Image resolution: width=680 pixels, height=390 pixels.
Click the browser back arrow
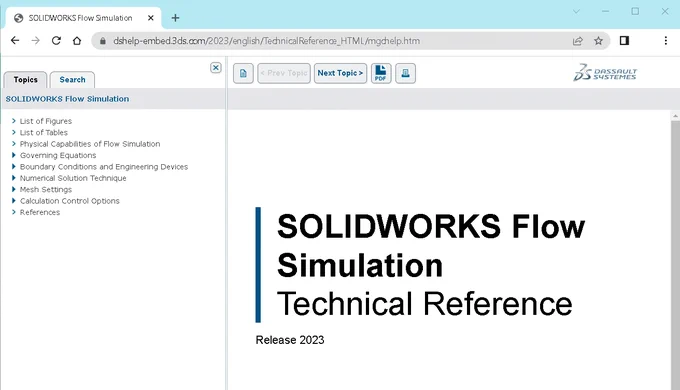[x=15, y=41]
